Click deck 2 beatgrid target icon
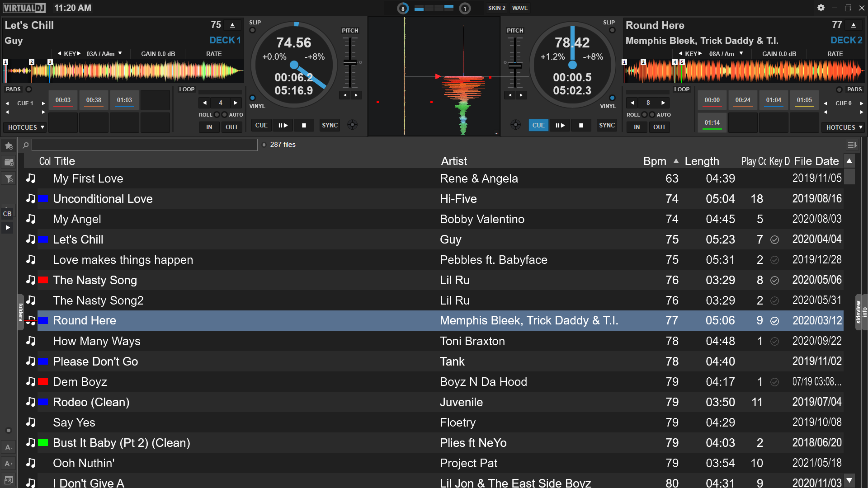The height and width of the screenshot is (488, 868). (x=515, y=125)
